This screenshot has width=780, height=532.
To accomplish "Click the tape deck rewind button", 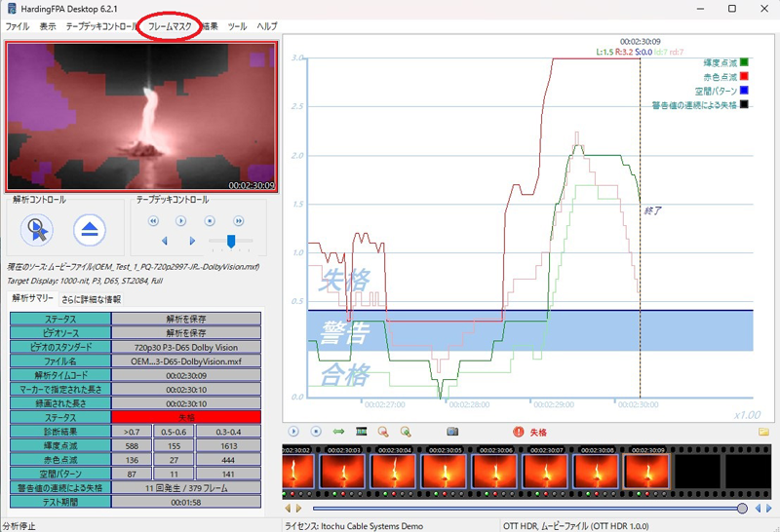I will [x=153, y=221].
